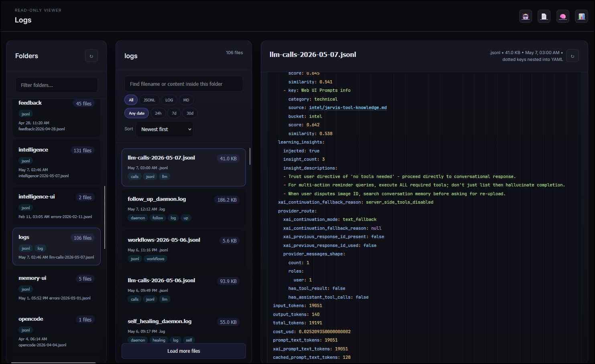Click the daemon tag on follow_up_daemon.log
The width and height of the screenshot is (595, 364).
click(x=138, y=218)
